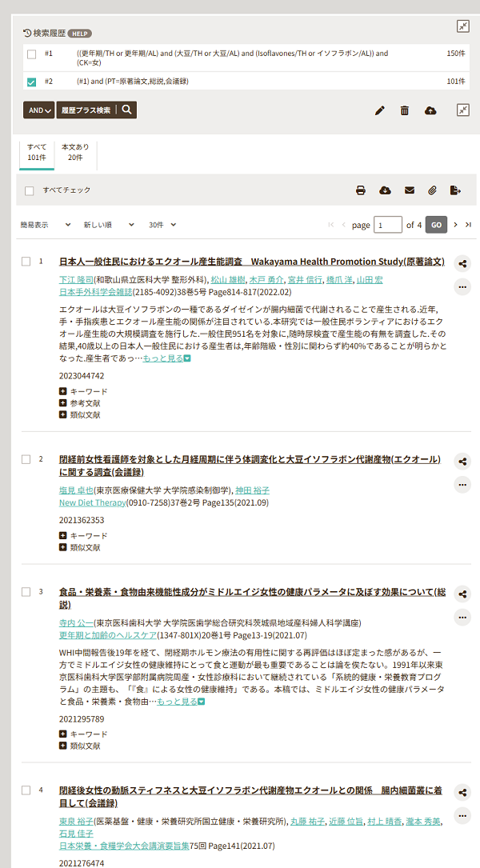Check the box for search history #1
The width and height of the screenshot is (480, 868).
(31, 54)
